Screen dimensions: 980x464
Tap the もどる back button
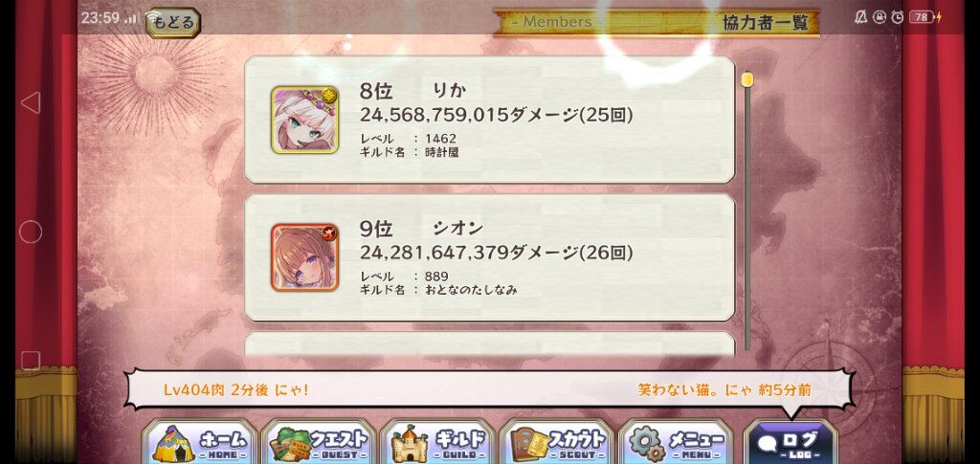click(173, 22)
